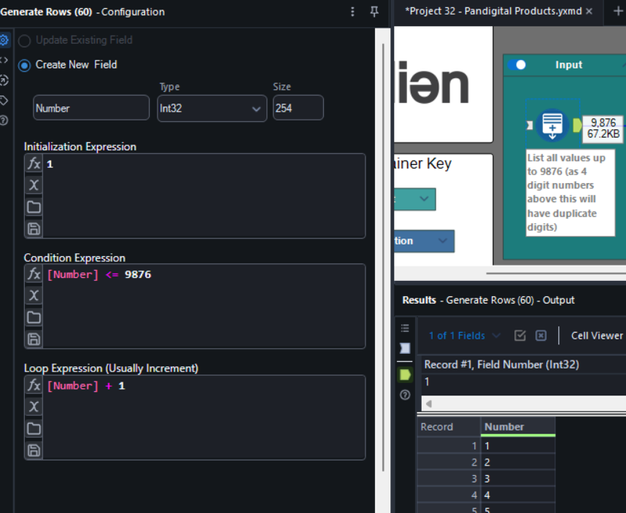This screenshot has height=513, width=626.
Task: Open variables (X) for Loop Expression
Action: pyautogui.click(x=34, y=407)
